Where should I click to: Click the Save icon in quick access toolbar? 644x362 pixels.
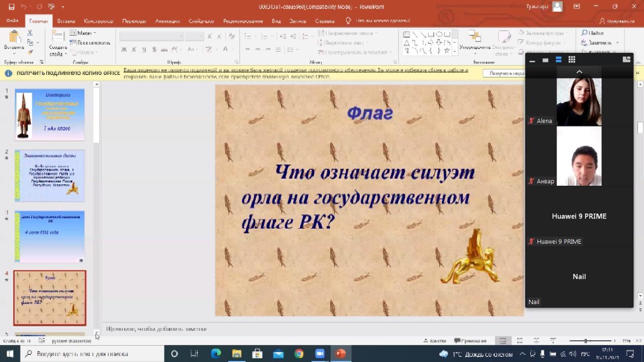[x=11, y=7]
